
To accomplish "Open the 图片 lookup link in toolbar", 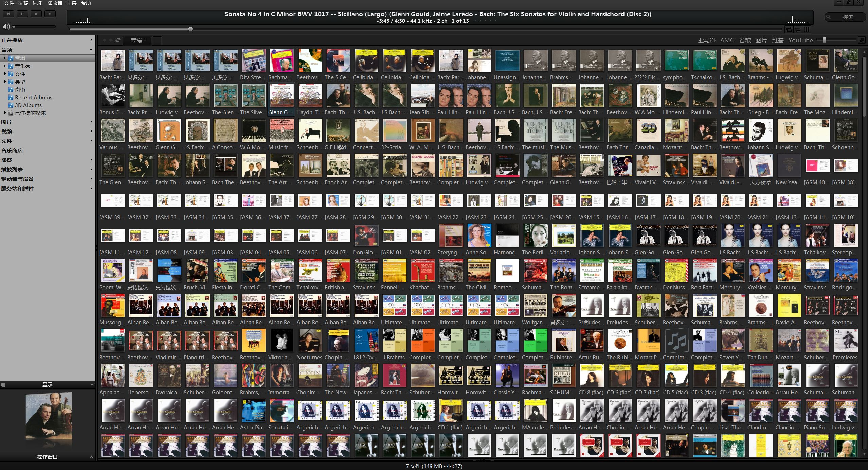I will coord(761,40).
